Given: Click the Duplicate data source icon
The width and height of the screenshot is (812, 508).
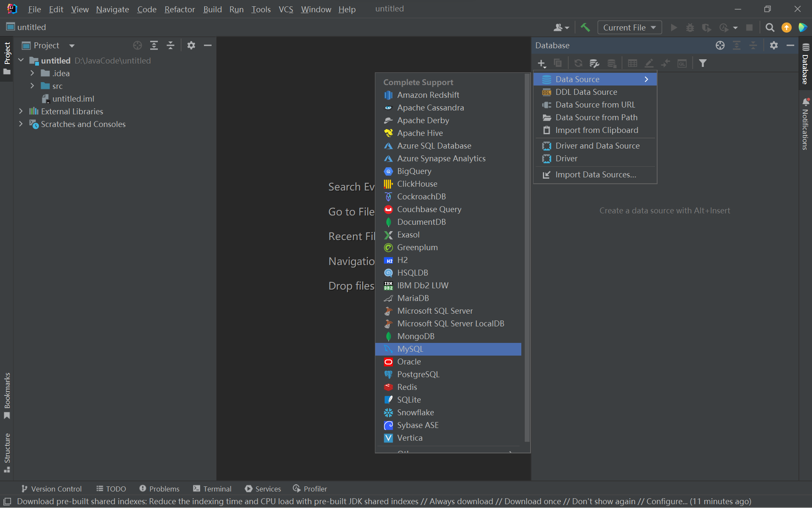Looking at the screenshot, I should coord(558,63).
